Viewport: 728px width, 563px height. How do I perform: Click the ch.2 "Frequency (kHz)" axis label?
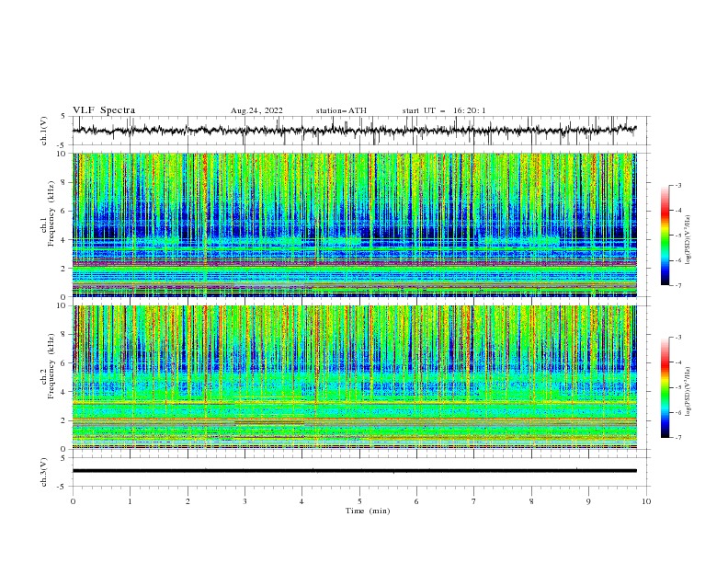(x=51, y=366)
